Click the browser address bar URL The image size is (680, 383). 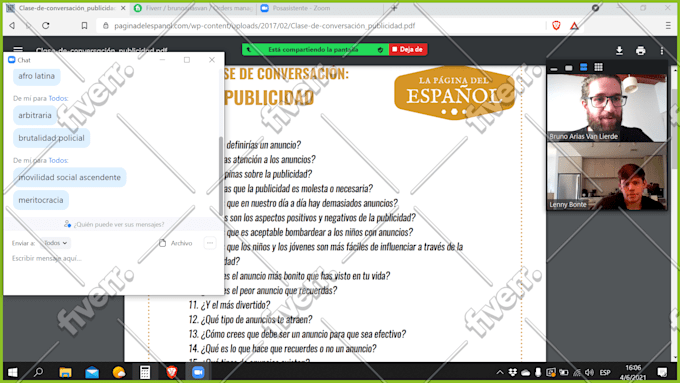(265, 26)
